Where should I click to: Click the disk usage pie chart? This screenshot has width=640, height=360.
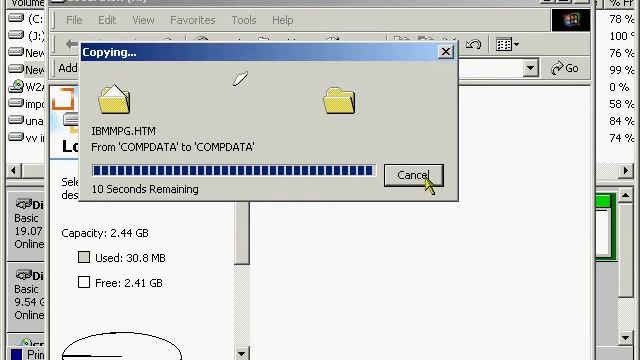(122, 346)
